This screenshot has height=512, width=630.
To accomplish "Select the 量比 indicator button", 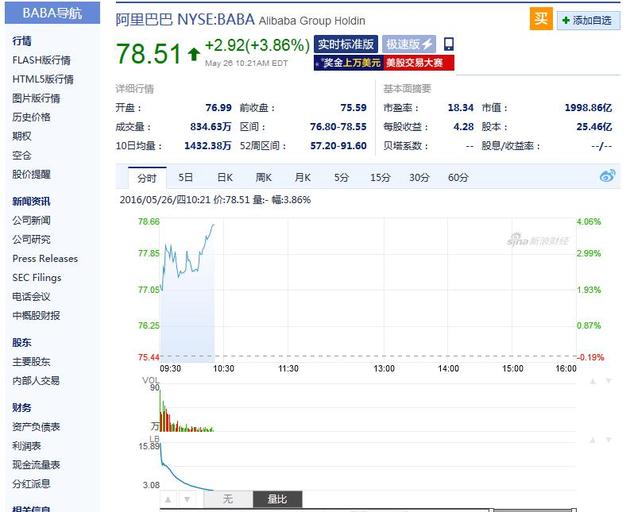I will [x=278, y=499].
